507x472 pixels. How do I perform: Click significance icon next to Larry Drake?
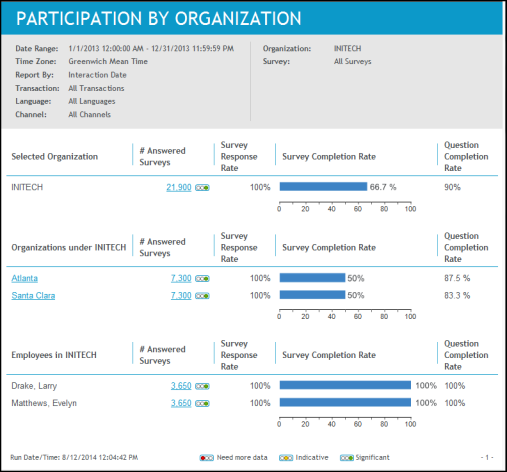[x=202, y=386]
